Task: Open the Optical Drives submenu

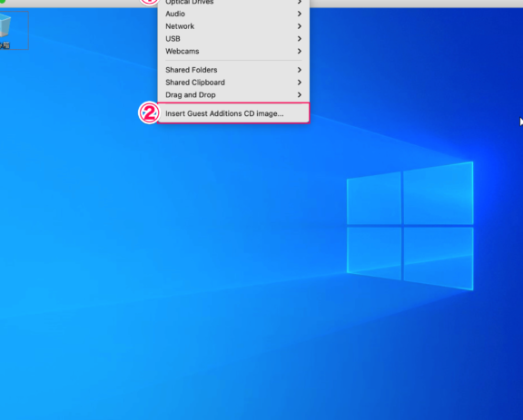Action: [x=233, y=3]
